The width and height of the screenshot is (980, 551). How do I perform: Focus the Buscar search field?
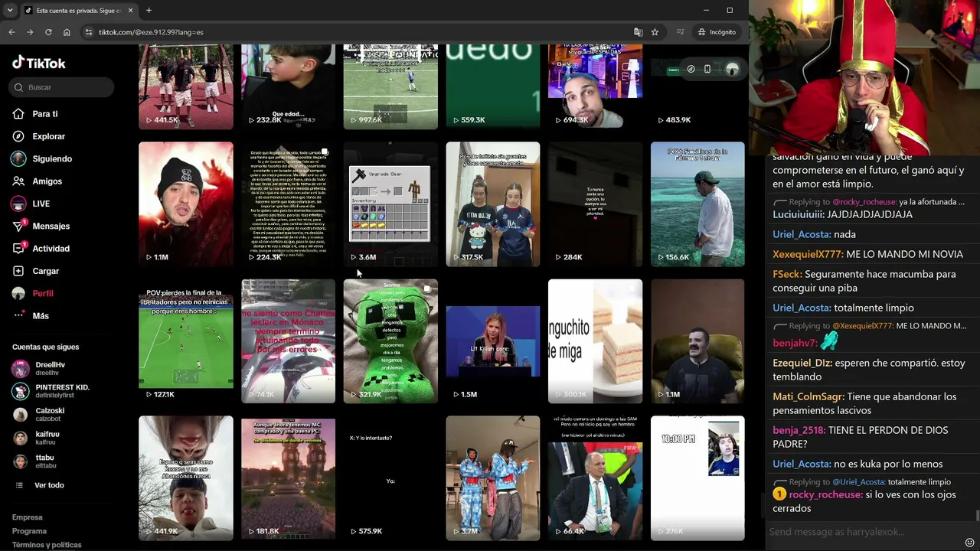pos(63,87)
